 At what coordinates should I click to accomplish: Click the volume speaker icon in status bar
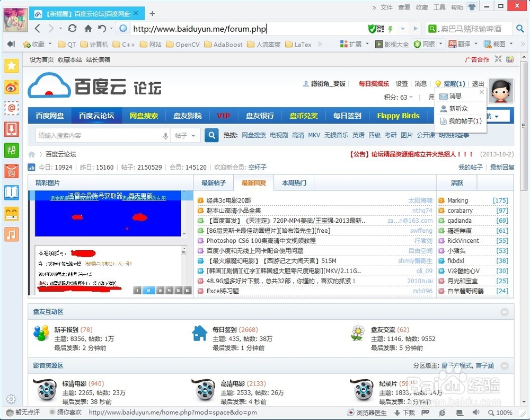(476, 412)
